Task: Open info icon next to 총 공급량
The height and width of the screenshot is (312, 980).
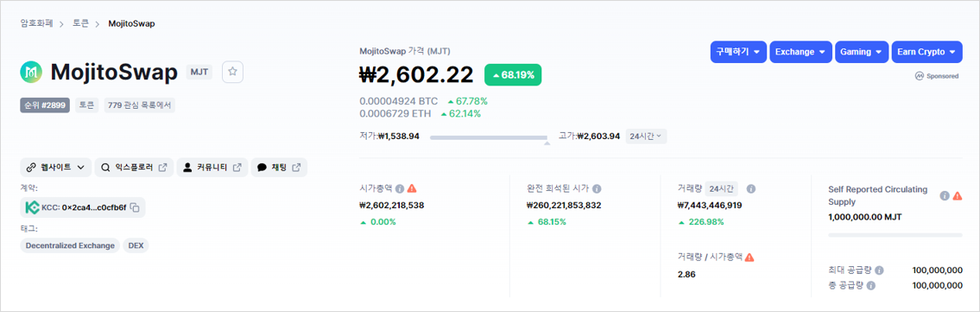Action: point(871,285)
